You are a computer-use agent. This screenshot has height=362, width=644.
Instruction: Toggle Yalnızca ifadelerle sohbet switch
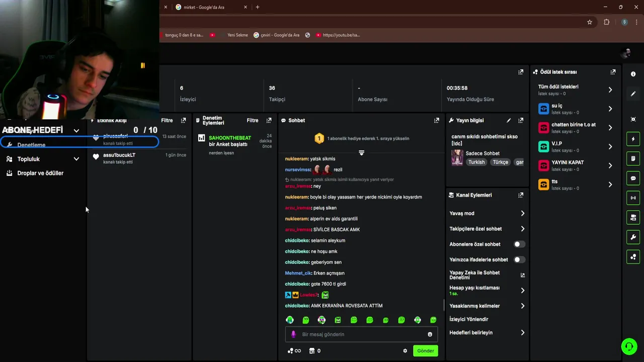tap(519, 260)
